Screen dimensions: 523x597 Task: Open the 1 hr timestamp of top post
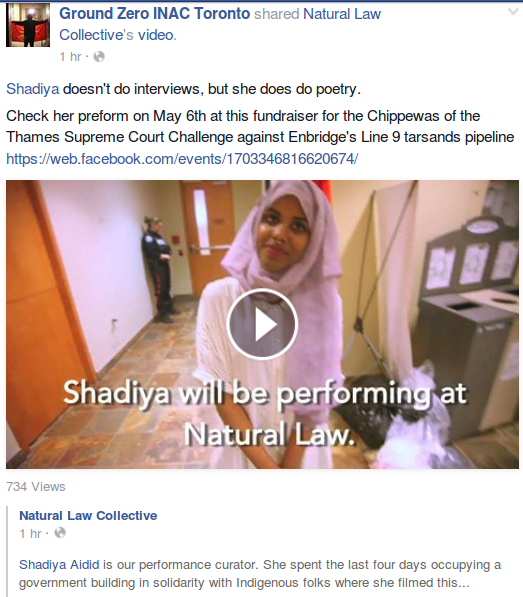70,57
